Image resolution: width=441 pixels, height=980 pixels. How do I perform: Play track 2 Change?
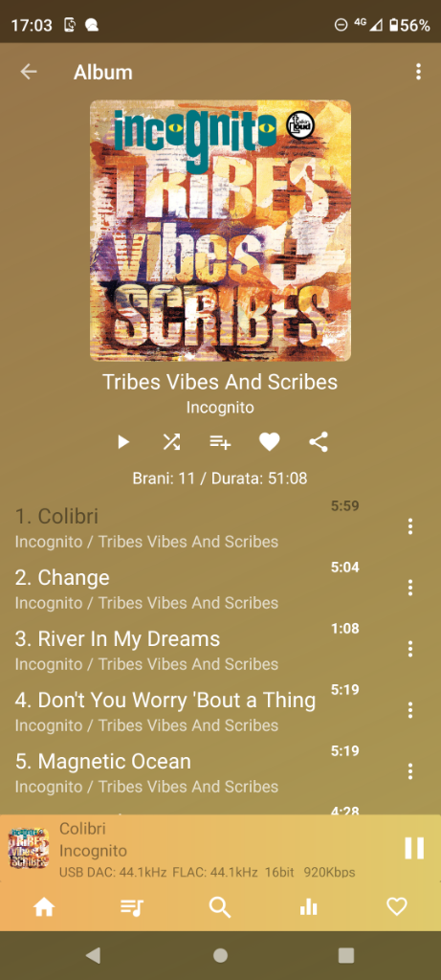[x=187, y=589]
